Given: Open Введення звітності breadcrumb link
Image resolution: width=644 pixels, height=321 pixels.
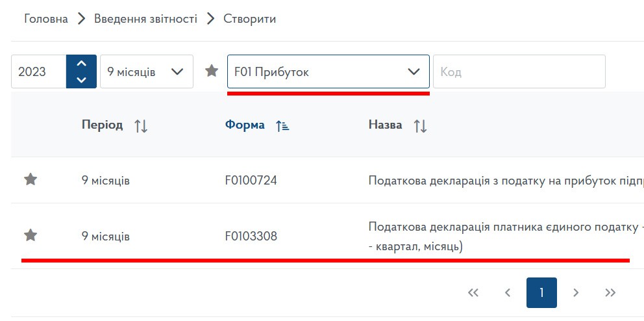Looking at the screenshot, I should click(x=145, y=19).
